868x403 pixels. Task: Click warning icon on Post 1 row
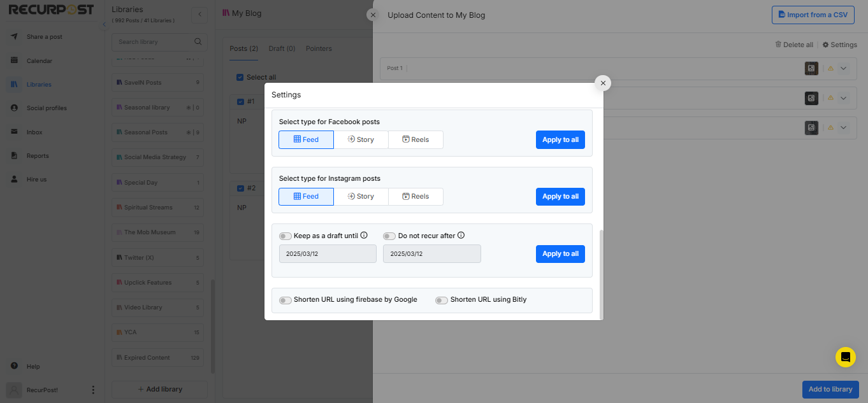pyautogui.click(x=830, y=68)
